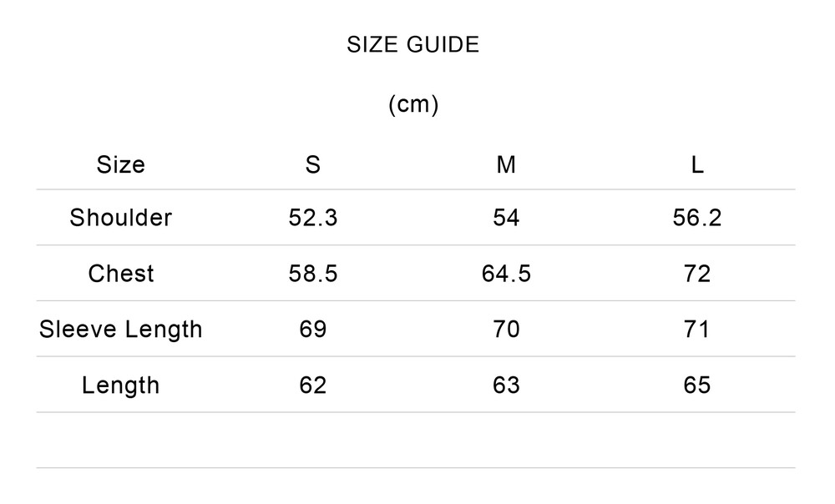
Task: Select the S size column header
Action: pos(313,164)
